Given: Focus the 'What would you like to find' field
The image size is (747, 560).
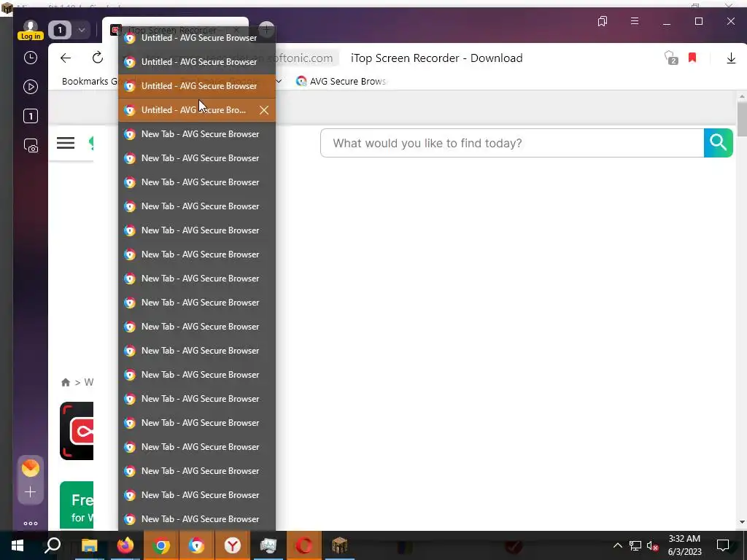Looking at the screenshot, I should pos(512,143).
